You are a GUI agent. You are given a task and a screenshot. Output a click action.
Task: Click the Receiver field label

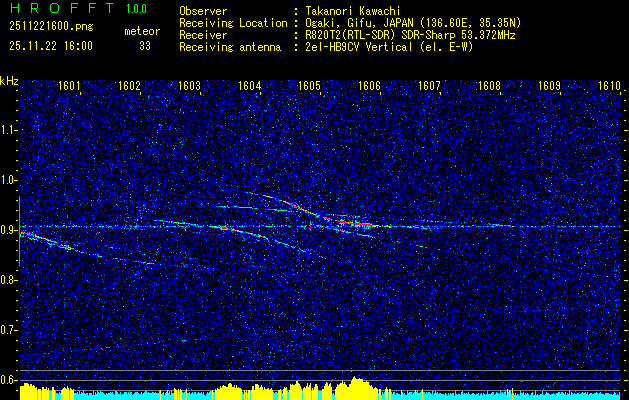pyautogui.click(x=203, y=35)
